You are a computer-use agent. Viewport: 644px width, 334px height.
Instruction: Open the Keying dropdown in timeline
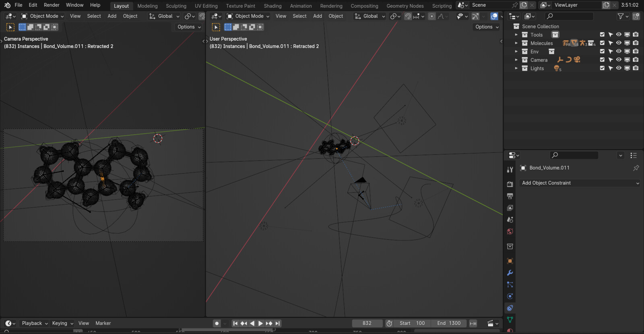pyautogui.click(x=62, y=323)
